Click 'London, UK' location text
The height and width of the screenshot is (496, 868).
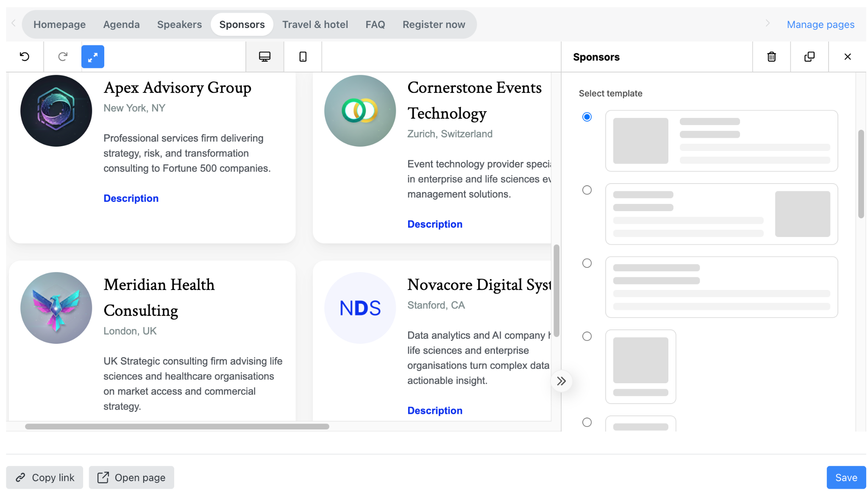tap(130, 331)
